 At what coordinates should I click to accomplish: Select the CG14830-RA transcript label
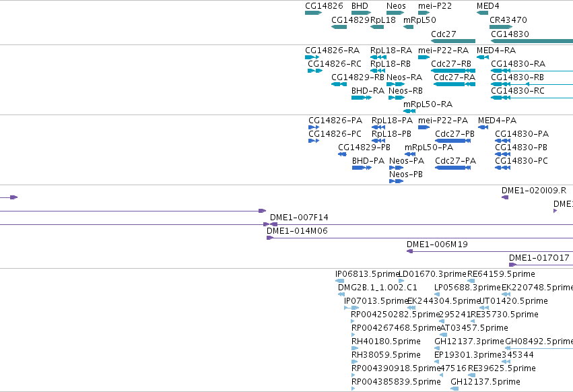(x=518, y=63)
